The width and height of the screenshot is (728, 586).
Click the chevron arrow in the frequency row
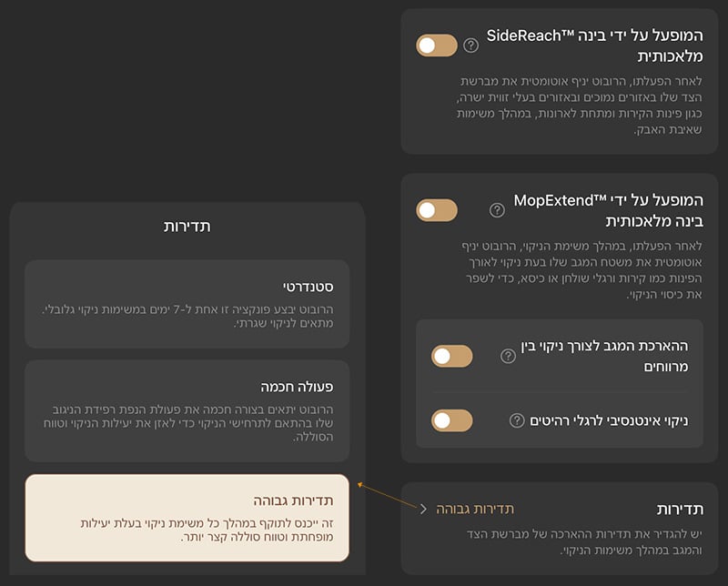pos(423,509)
